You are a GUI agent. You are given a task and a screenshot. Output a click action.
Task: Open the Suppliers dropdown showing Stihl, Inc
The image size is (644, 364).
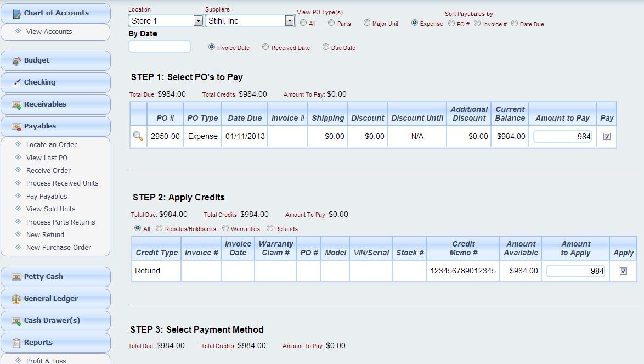(290, 21)
